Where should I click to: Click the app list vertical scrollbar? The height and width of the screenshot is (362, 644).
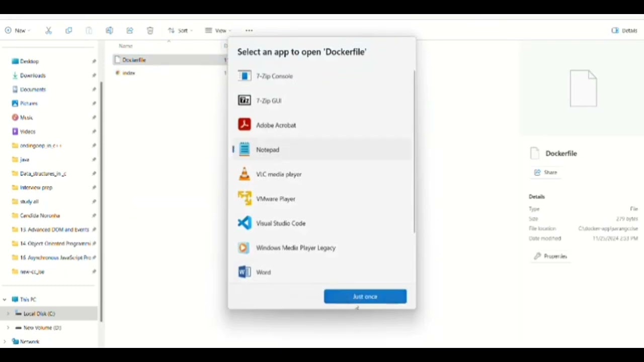point(414,151)
